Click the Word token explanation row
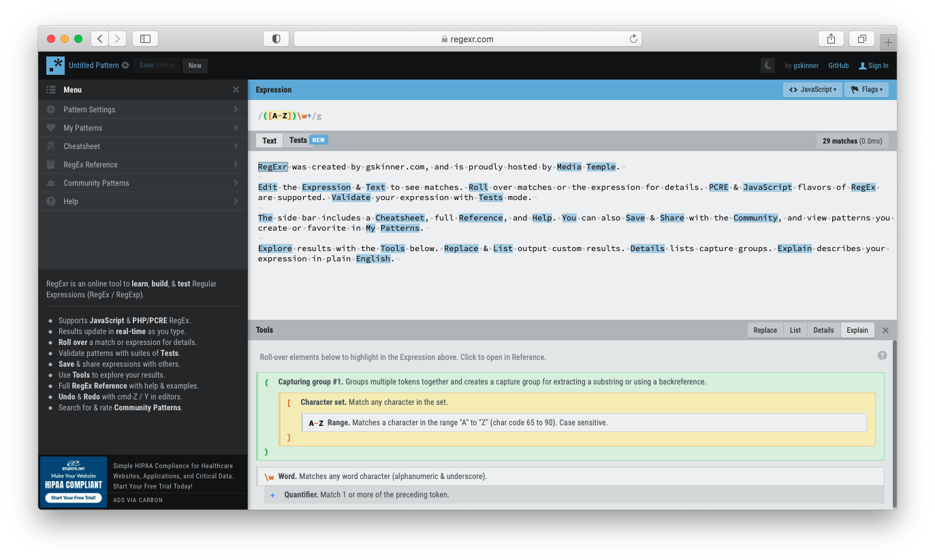This screenshot has height=560, width=935. 571,476
